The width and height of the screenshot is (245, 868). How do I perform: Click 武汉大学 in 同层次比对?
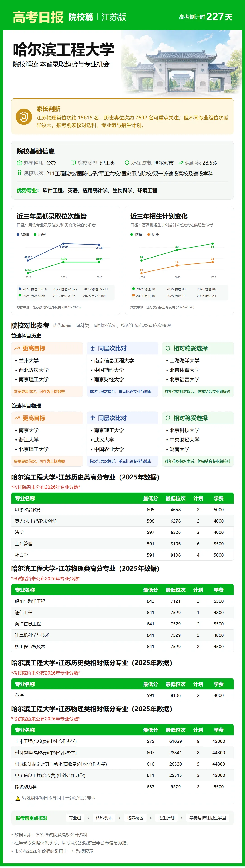point(104,440)
